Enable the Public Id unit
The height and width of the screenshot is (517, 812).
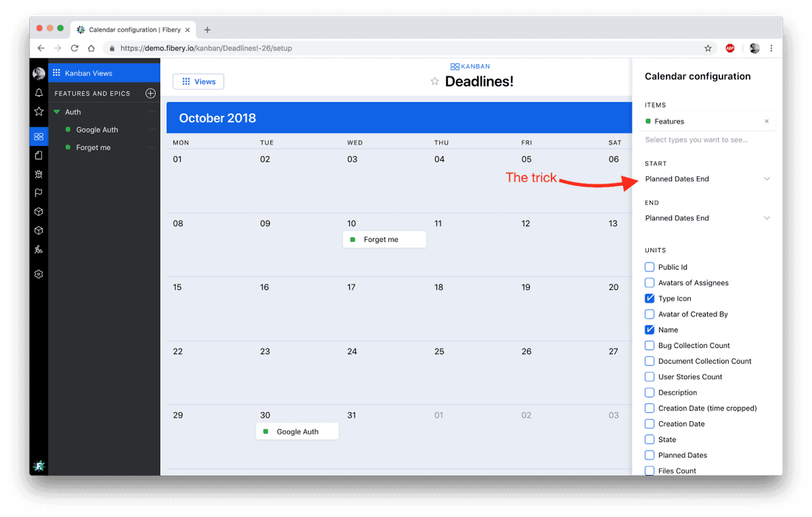[x=649, y=266]
